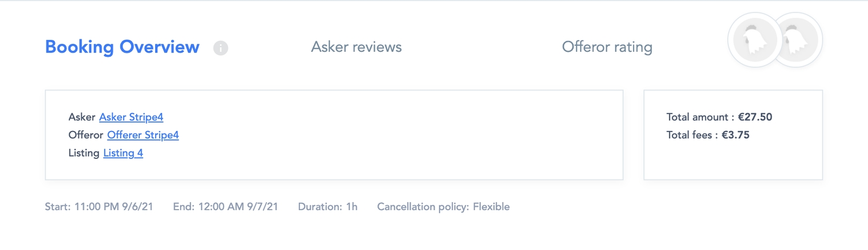Click the info icon beside Booking Overview

coord(221,48)
